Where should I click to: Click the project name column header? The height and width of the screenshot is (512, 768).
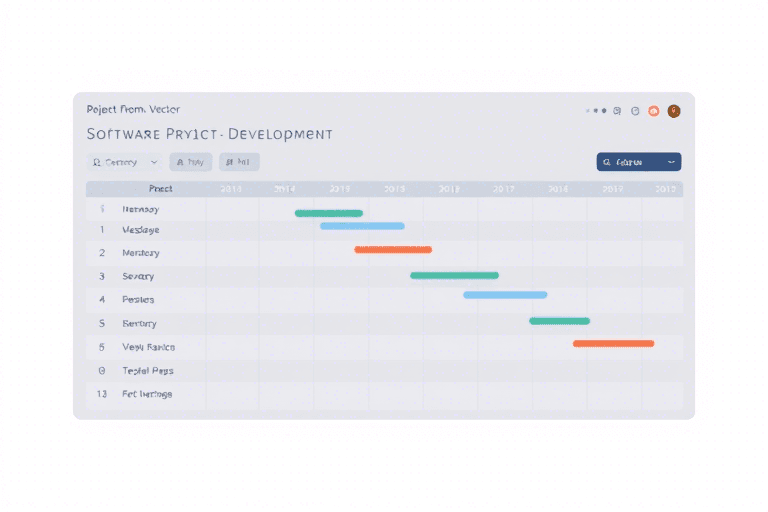pos(160,188)
